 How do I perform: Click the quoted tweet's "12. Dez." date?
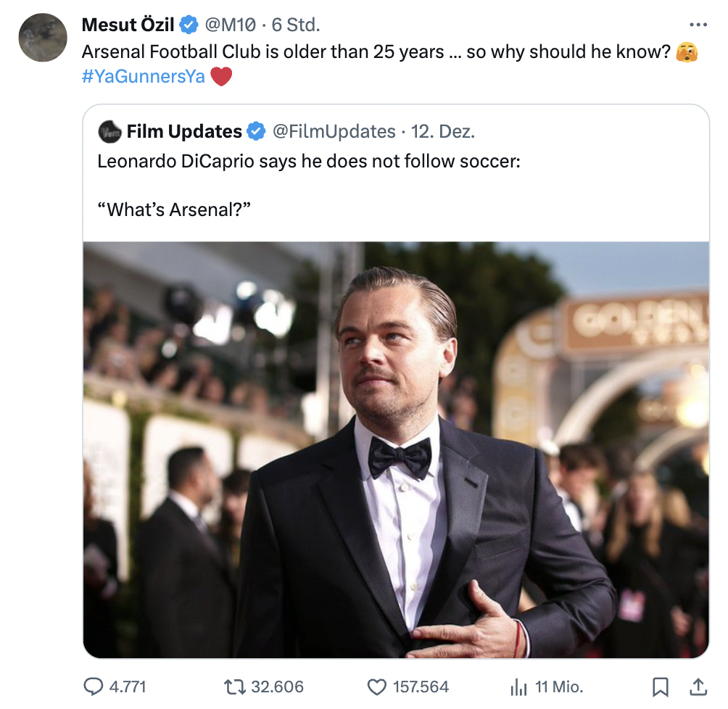point(442,131)
